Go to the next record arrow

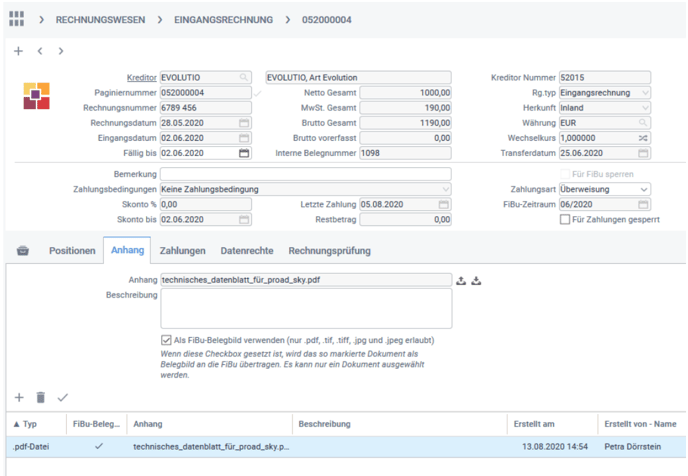[61, 51]
